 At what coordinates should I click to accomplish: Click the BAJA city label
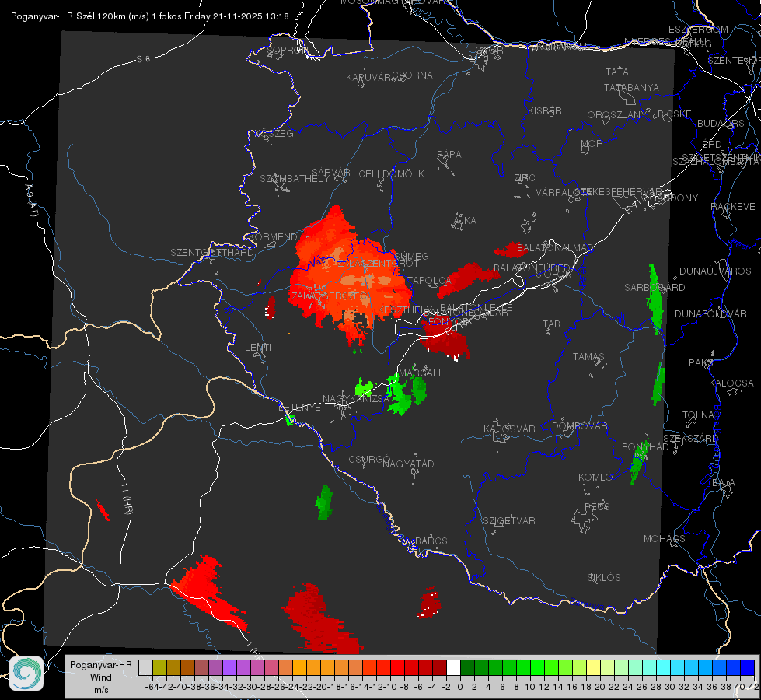pos(724,483)
